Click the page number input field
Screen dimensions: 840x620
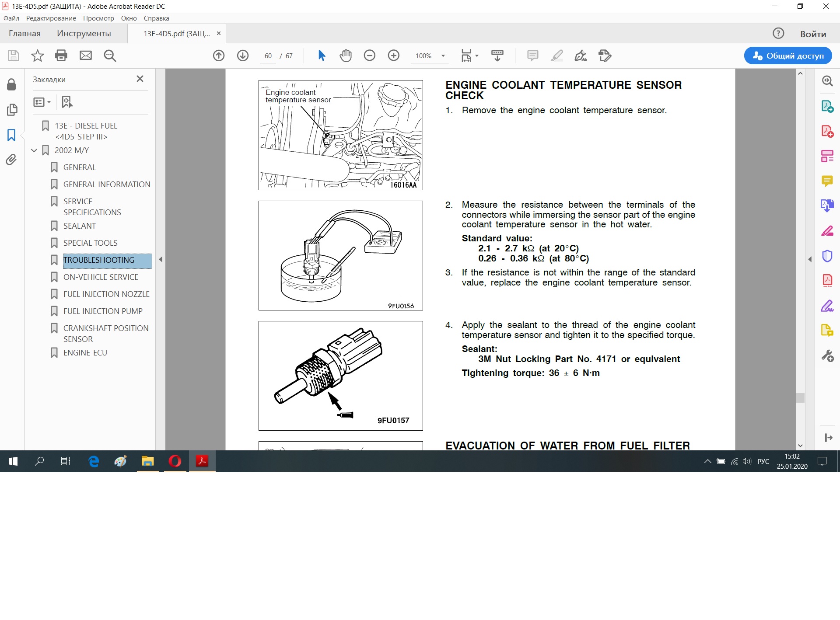268,56
